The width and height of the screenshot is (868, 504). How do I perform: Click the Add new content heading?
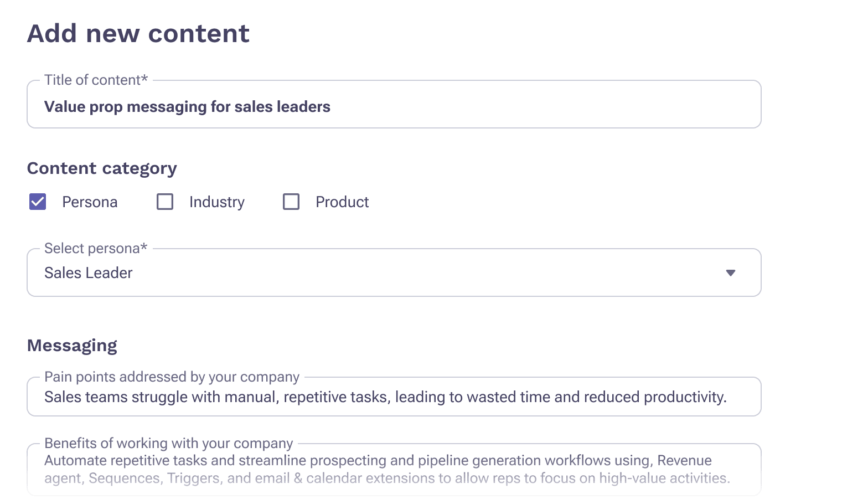138,33
